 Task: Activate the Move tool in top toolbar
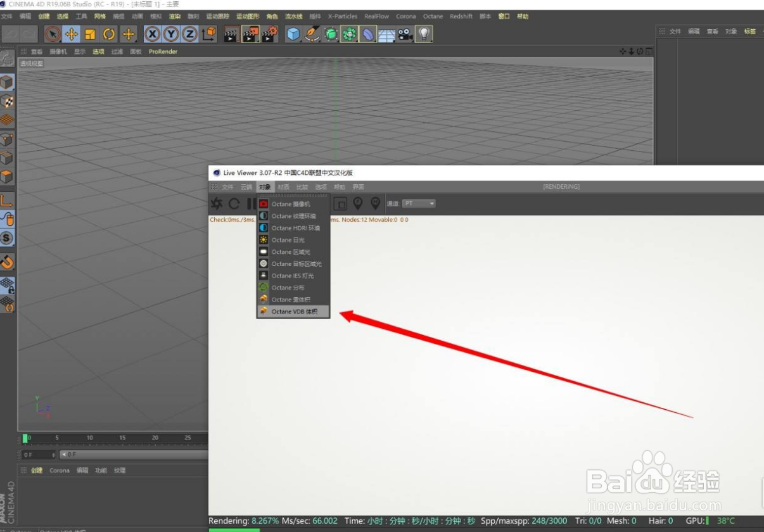click(72, 34)
